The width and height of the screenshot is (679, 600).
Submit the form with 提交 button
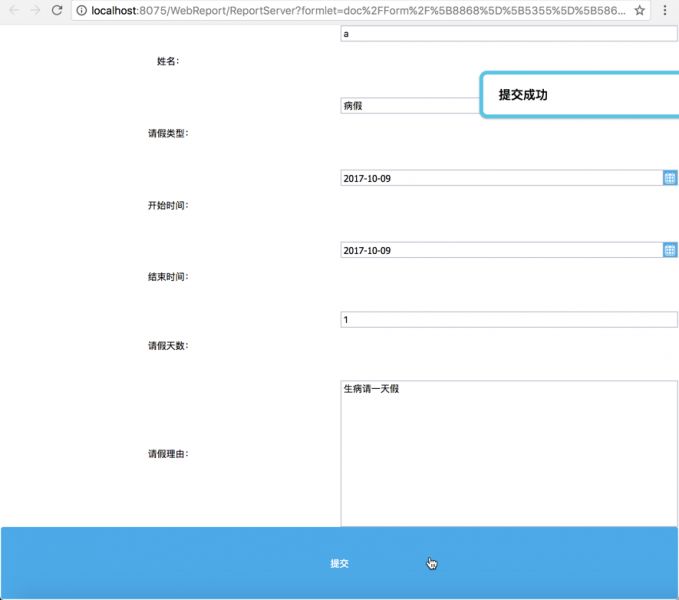[339, 563]
